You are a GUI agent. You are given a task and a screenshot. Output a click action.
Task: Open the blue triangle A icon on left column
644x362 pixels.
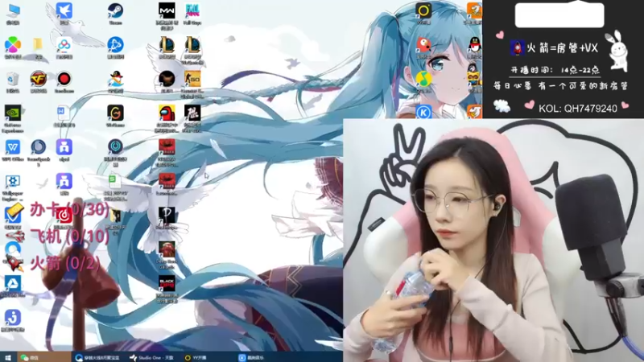pos(13,283)
